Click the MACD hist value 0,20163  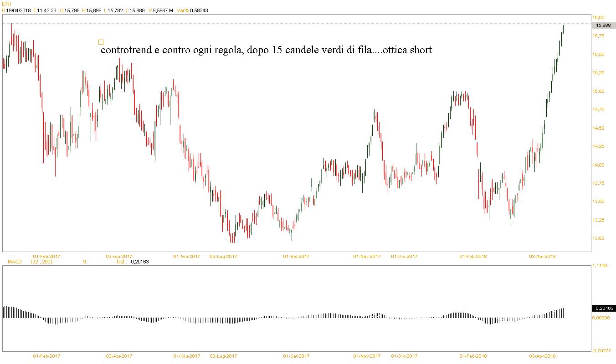click(140, 262)
